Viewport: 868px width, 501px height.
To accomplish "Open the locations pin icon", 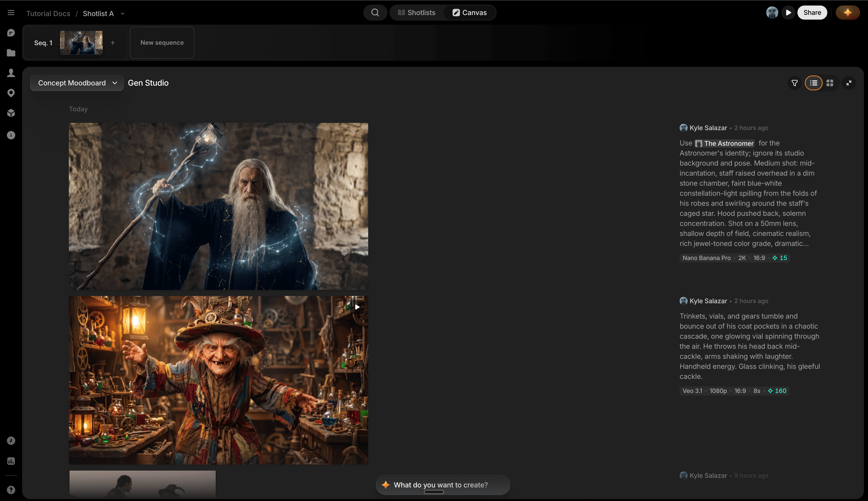I will coord(11,93).
